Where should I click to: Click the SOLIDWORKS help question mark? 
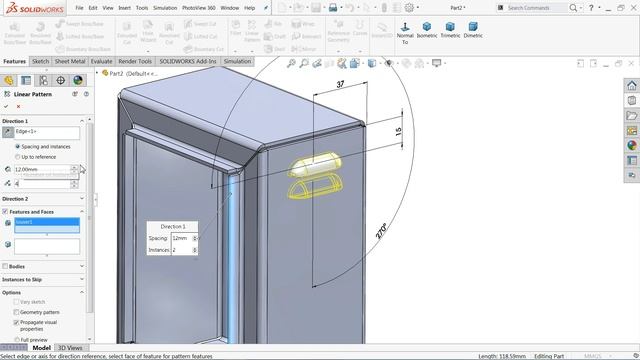pyautogui.click(x=591, y=8)
